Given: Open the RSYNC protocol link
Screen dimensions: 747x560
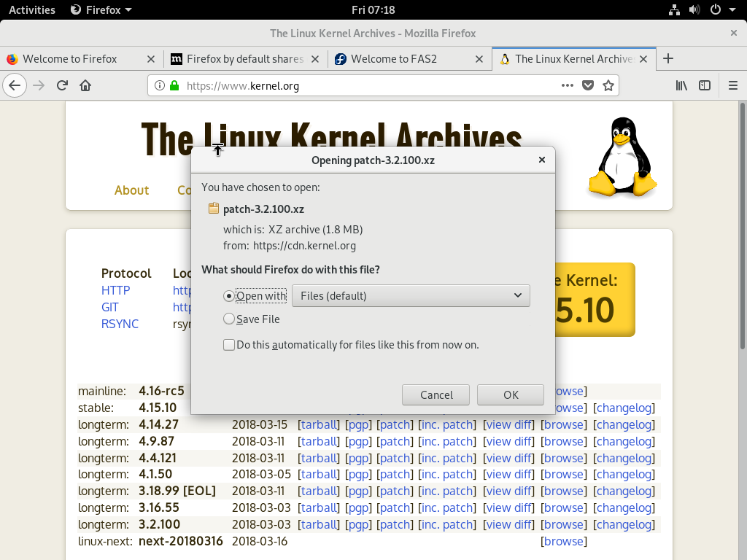Looking at the screenshot, I should coord(120,324).
